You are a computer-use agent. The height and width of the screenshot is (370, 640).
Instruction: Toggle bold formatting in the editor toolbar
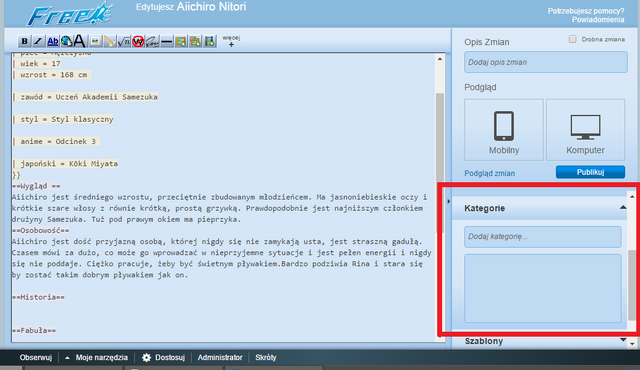24,41
